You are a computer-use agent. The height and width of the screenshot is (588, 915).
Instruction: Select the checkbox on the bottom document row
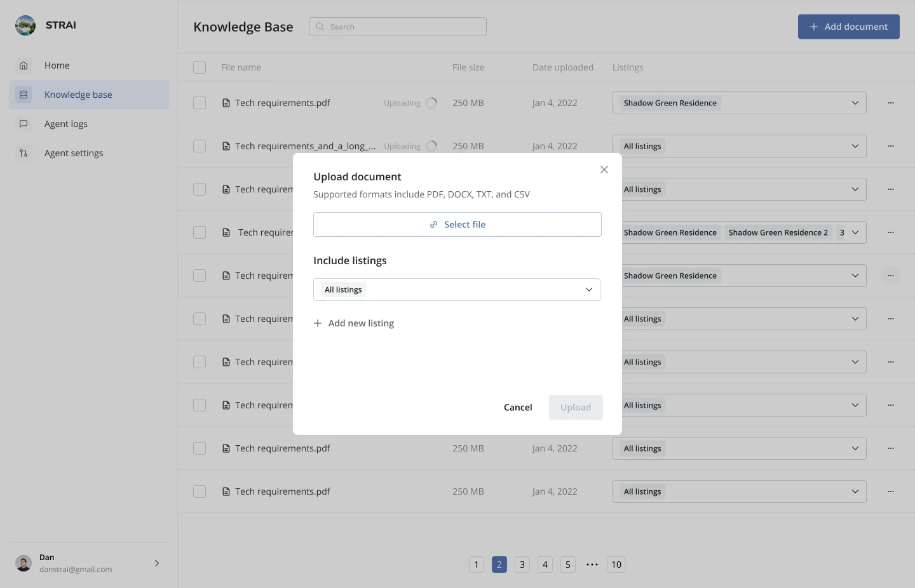tap(199, 491)
